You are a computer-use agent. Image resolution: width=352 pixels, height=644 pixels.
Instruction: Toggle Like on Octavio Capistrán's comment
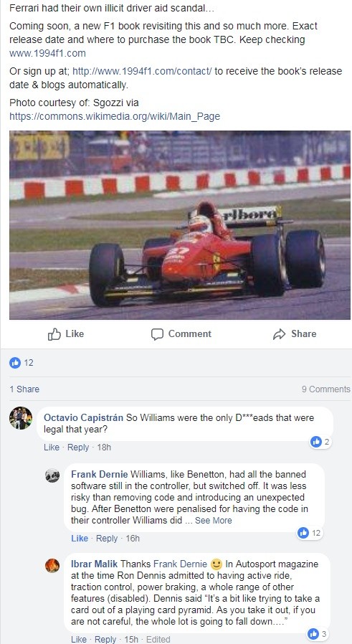pyautogui.click(x=52, y=448)
